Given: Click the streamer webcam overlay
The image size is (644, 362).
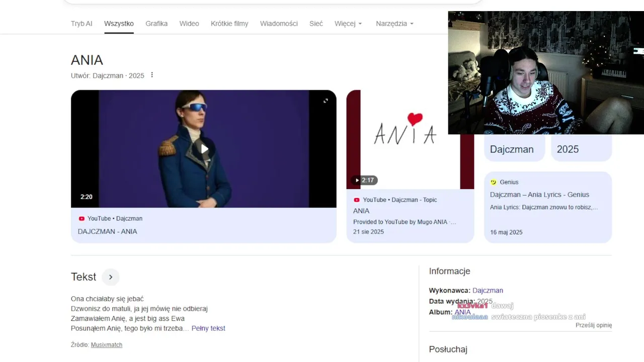Looking at the screenshot, I should pyautogui.click(x=546, y=73).
